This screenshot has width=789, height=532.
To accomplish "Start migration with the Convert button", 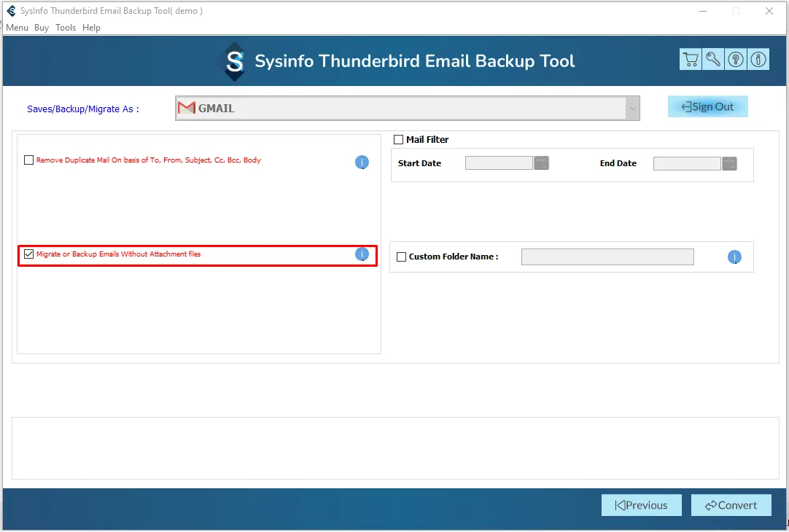I will click(x=731, y=505).
